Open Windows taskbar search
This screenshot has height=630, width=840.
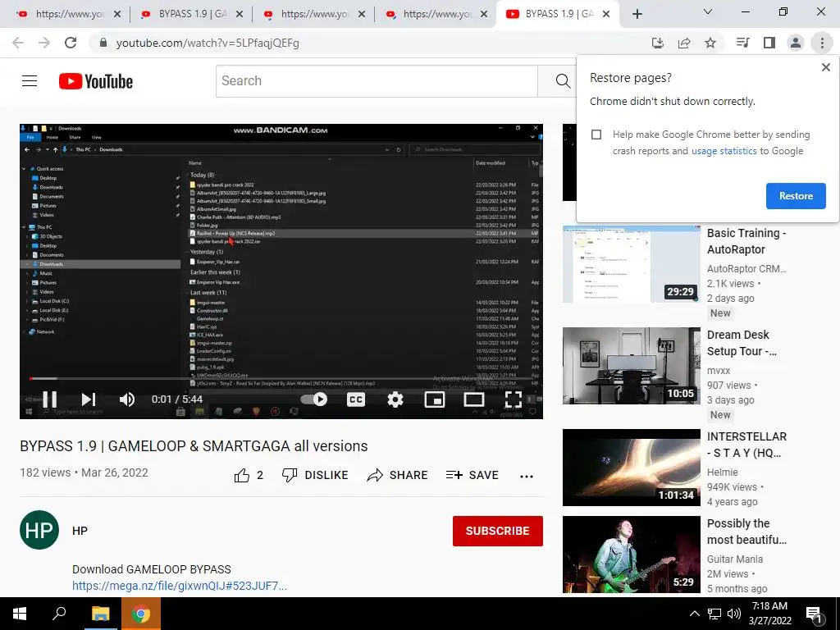pyautogui.click(x=59, y=614)
